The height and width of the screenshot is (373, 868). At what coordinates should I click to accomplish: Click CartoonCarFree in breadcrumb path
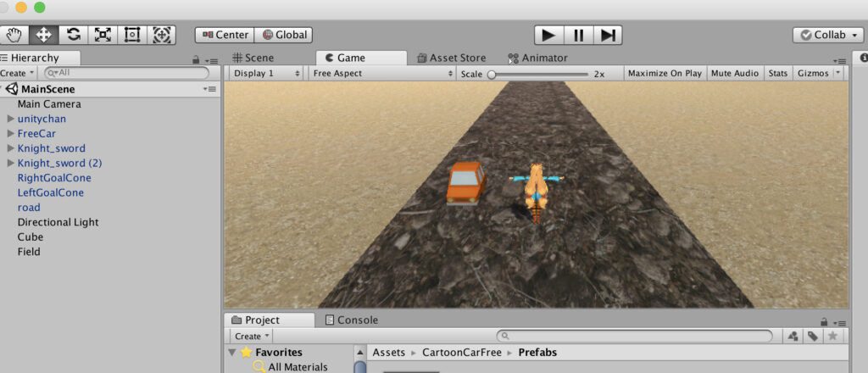click(462, 353)
